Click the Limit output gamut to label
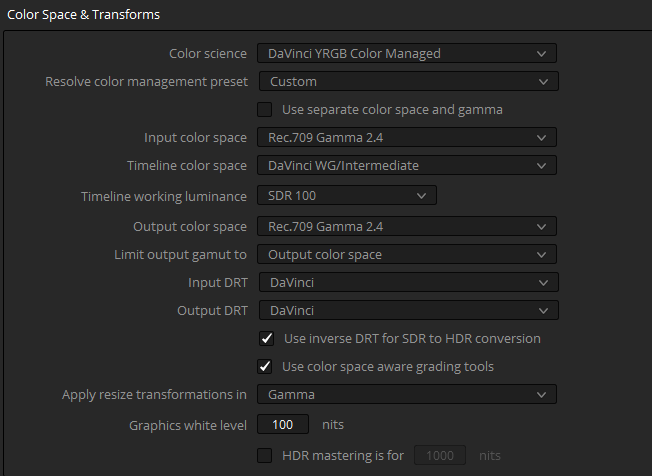The width and height of the screenshot is (652, 476). [x=180, y=254]
